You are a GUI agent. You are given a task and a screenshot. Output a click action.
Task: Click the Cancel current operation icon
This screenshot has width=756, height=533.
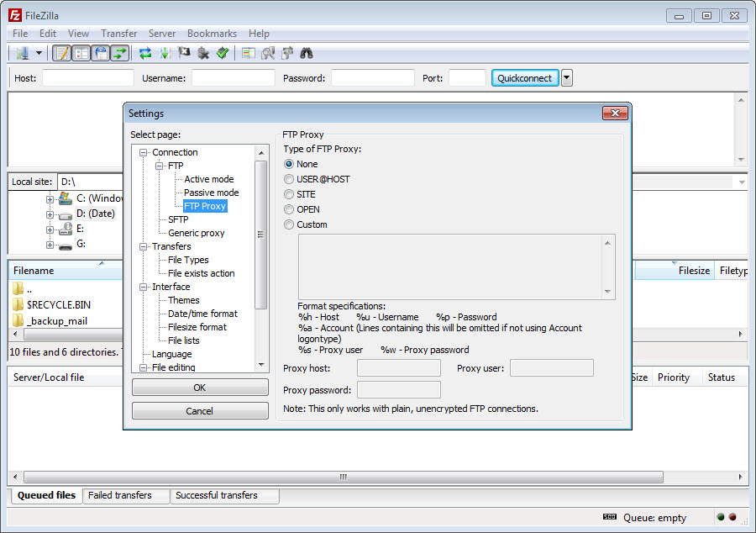tap(184, 53)
